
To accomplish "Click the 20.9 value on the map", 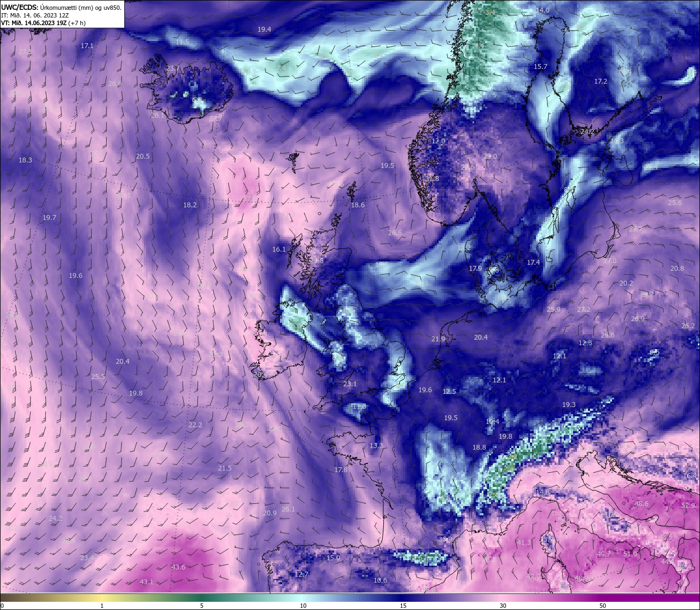I will point(270,513).
